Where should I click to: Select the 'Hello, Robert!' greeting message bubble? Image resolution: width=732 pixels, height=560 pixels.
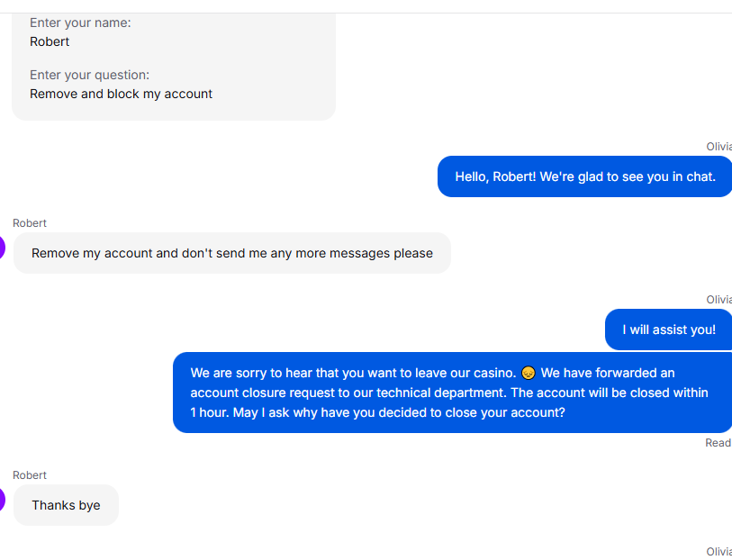click(584, 176)
